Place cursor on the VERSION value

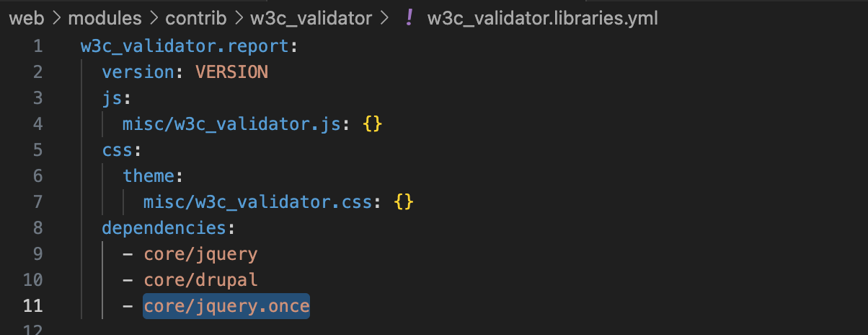[x=231, y=72]
